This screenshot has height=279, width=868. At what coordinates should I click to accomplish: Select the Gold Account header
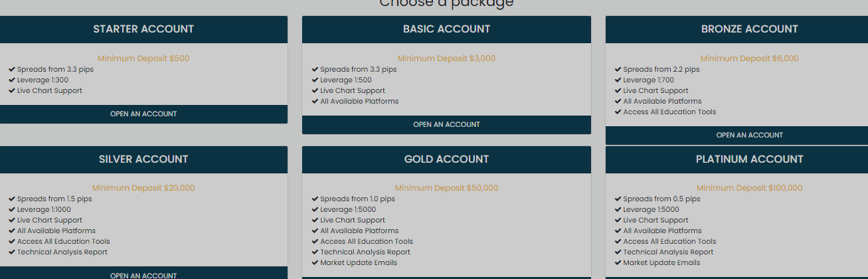446,159
